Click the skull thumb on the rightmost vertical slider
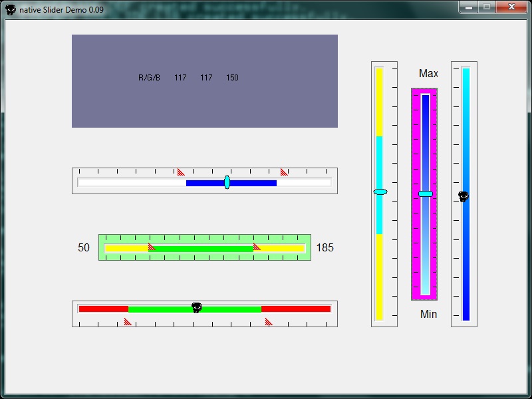 coord(464,196)
